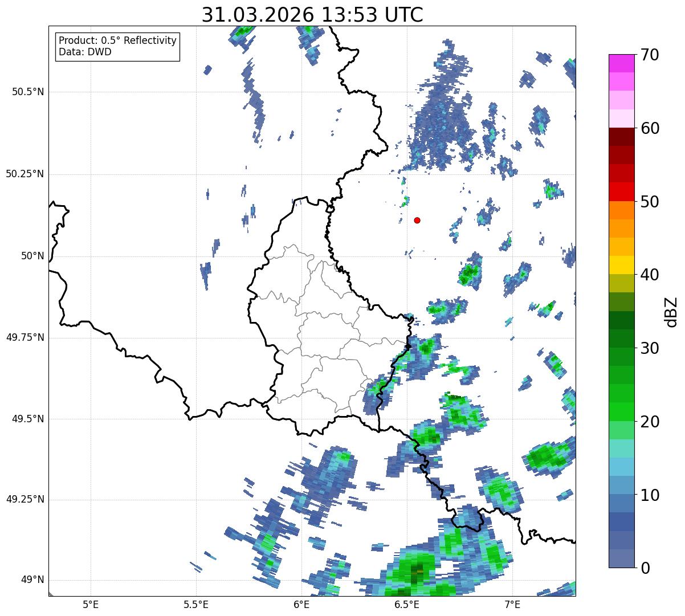The width and height of the screenshot is (685, 616).
Task: Click the colorbar 10 tick label
Action: coord(650,495)
